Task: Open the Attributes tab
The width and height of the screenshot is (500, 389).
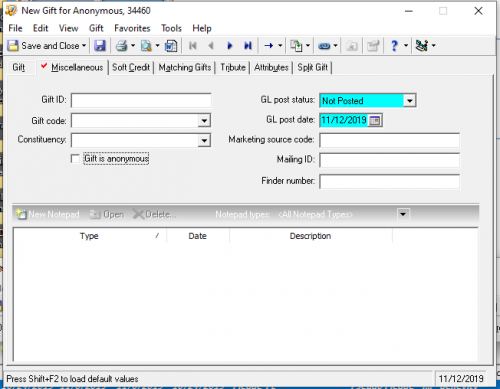Action: click(x=271, y=67)
